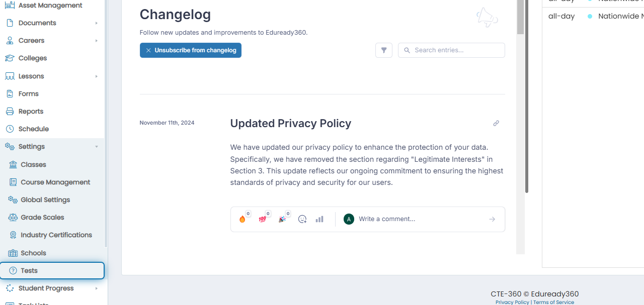Screen dimensions: 644x305
Task: Copy link icon for Updated Privacy Policy
Action: (x=496, y=123)
